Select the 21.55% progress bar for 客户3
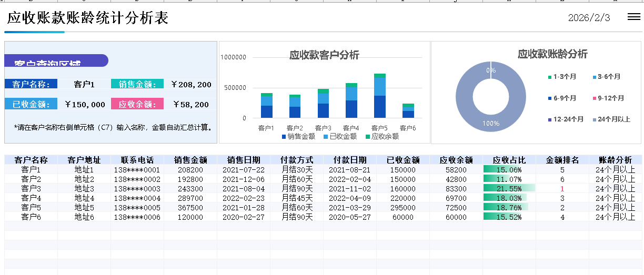 pyautogui.click(x=509, y=188)
